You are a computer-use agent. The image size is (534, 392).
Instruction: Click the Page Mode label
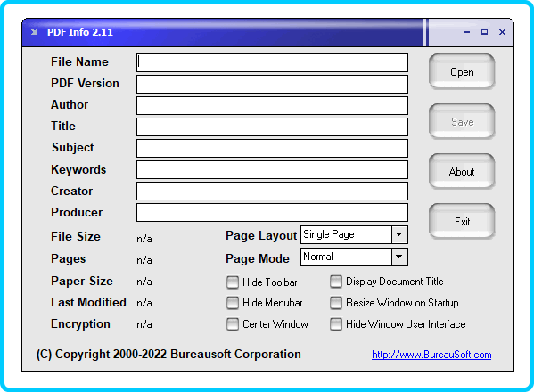coord(258,259)
